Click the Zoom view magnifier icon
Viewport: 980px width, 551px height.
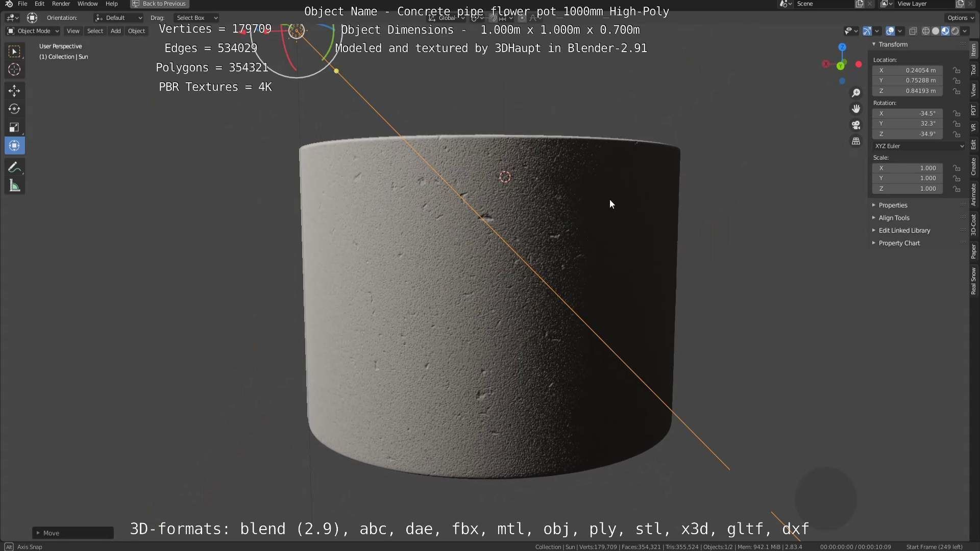[856, 93]
